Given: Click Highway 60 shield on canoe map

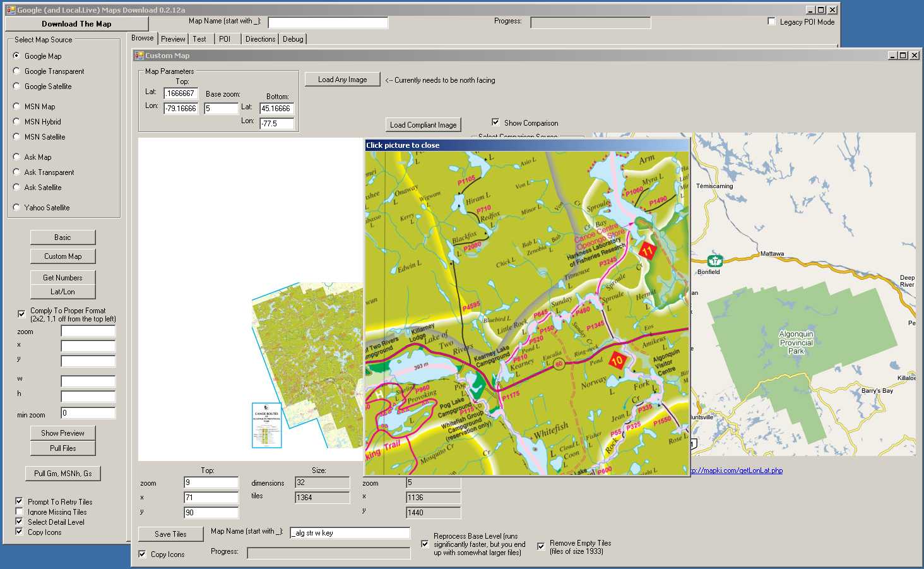Looking at the screenshot, I should (559, 364).
